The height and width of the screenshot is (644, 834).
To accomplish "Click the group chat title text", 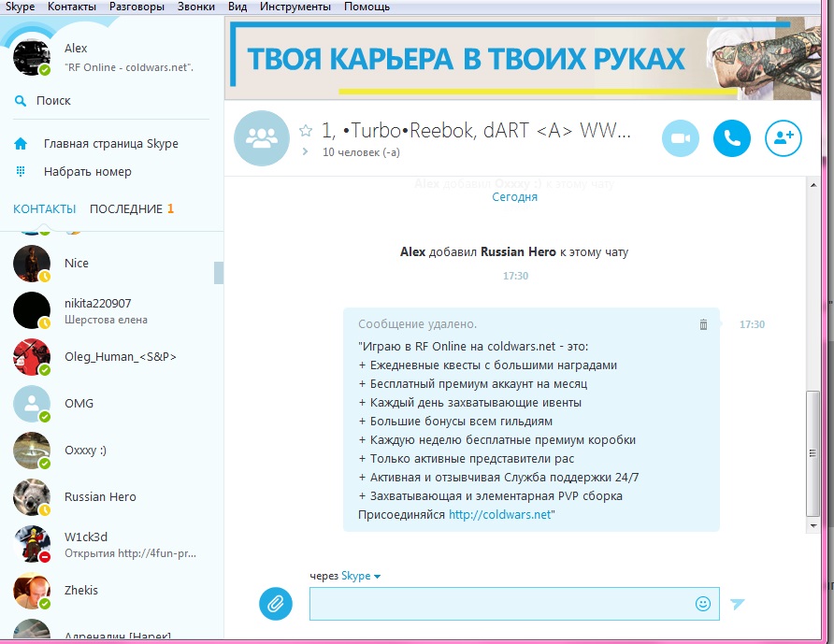I will point(477,130).
